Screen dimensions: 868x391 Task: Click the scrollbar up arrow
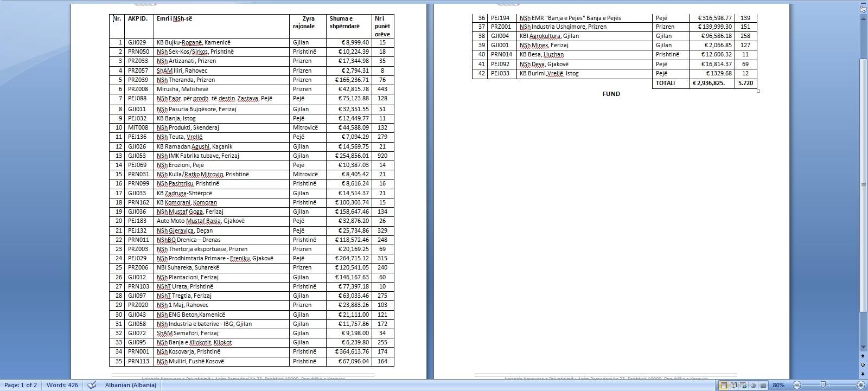pyautogui.click(x=863, y=18)
